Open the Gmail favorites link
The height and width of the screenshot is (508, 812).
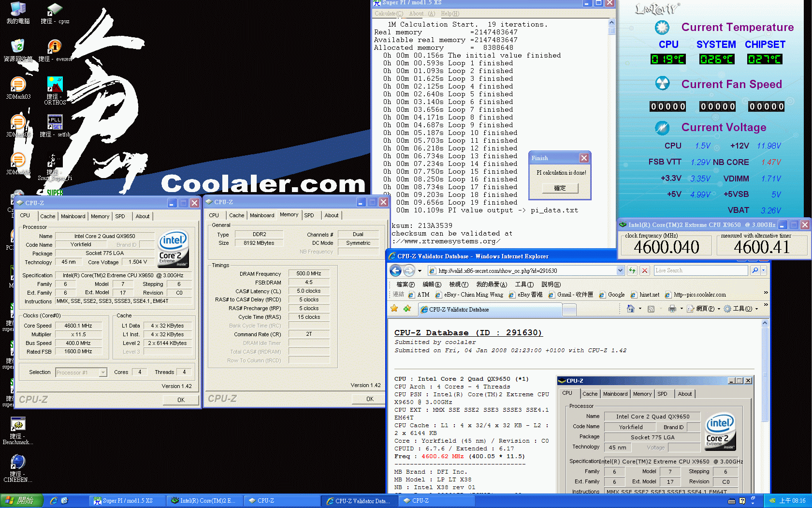pos(571,295)
